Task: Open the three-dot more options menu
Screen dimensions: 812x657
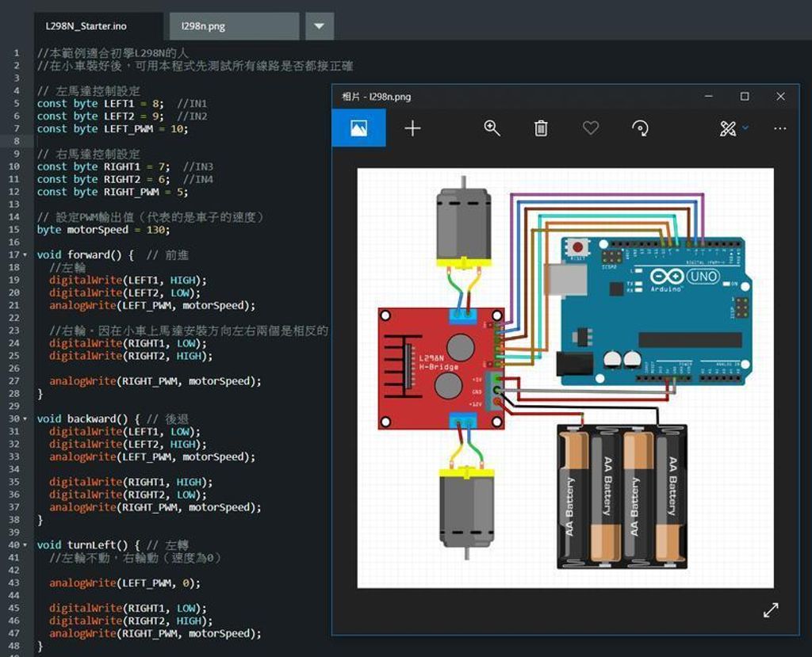Action: [779, 128]
